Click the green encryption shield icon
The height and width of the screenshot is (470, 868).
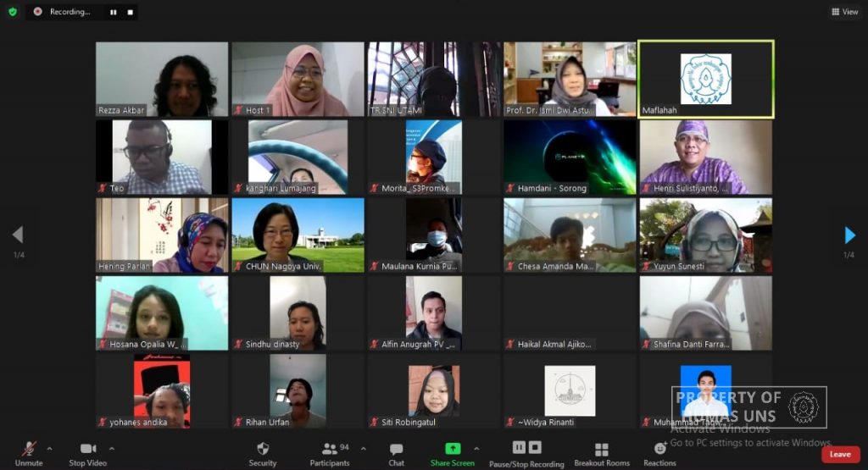click(13, 12)
